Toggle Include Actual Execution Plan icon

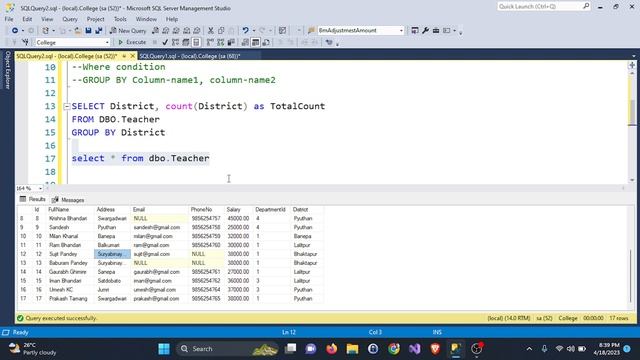click(210, 42)
